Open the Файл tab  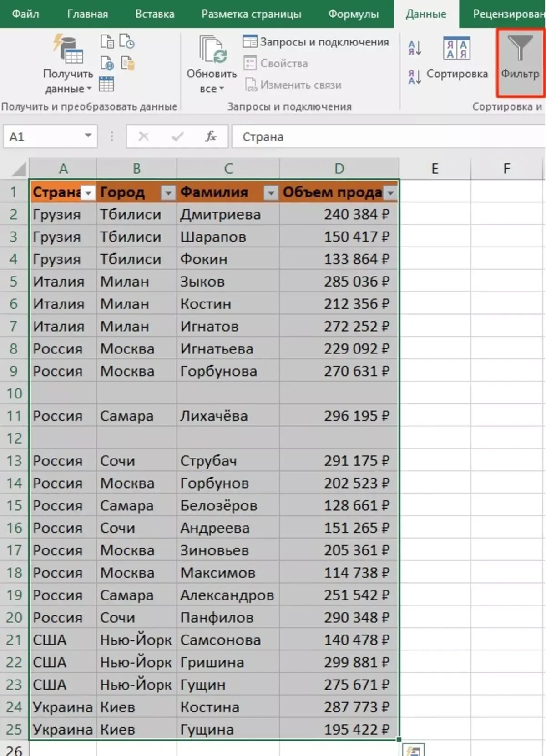point(25,14)
